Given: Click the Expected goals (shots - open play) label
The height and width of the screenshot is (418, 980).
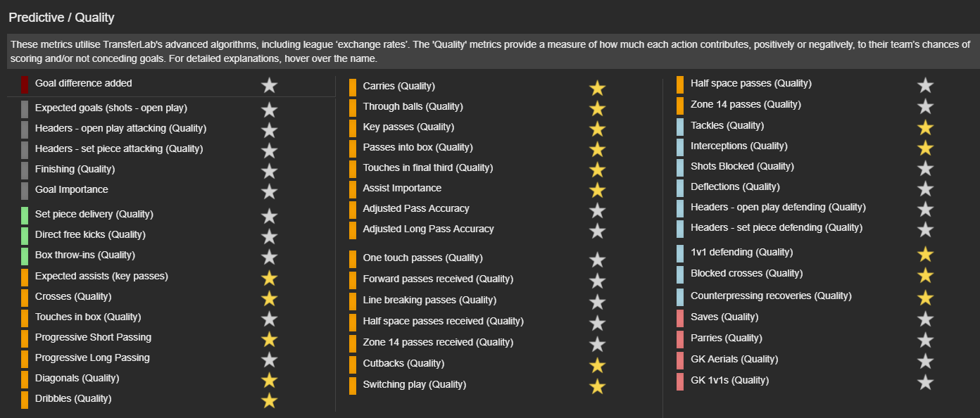Looking at the screenshot, I should (x=111, y=108).
